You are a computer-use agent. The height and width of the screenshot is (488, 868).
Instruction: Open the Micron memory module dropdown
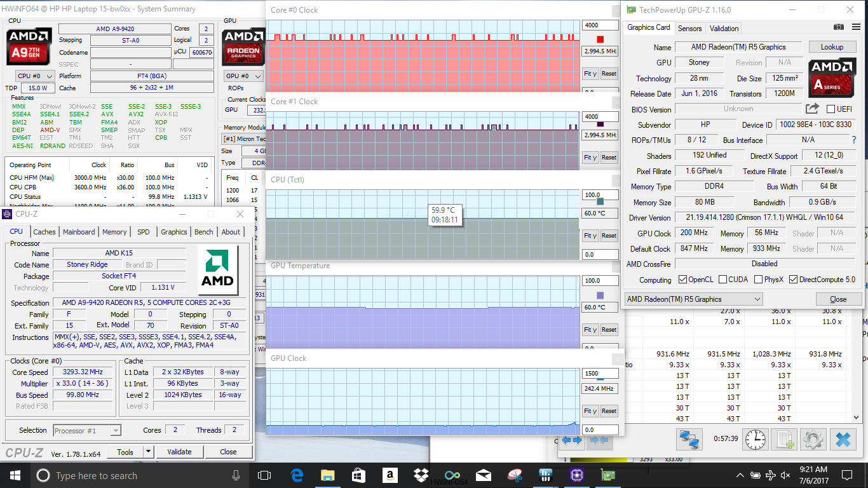(243, 139)
